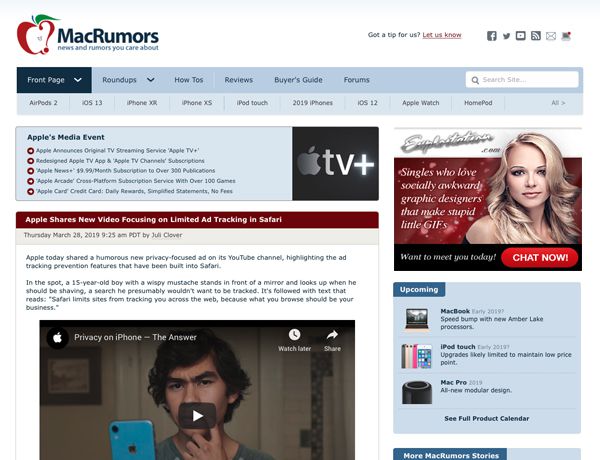Open the How Tos menu item
600x460 pixels.
pyautogui.click(x=189, y=80)
